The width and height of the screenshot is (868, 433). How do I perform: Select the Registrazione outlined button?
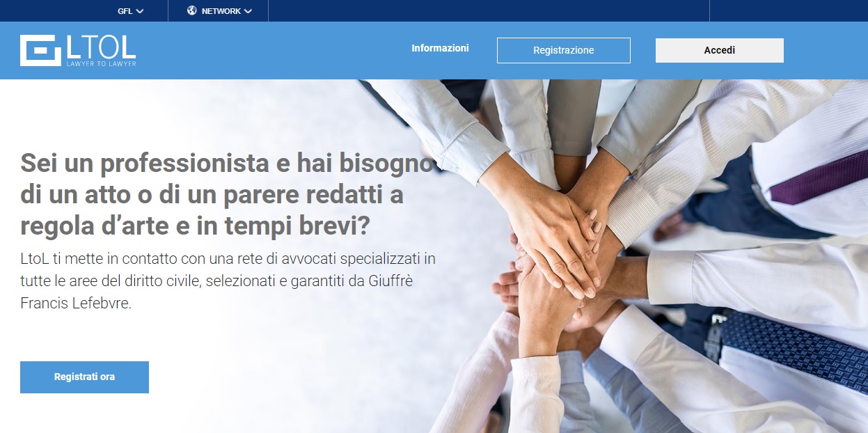point(564,50)
